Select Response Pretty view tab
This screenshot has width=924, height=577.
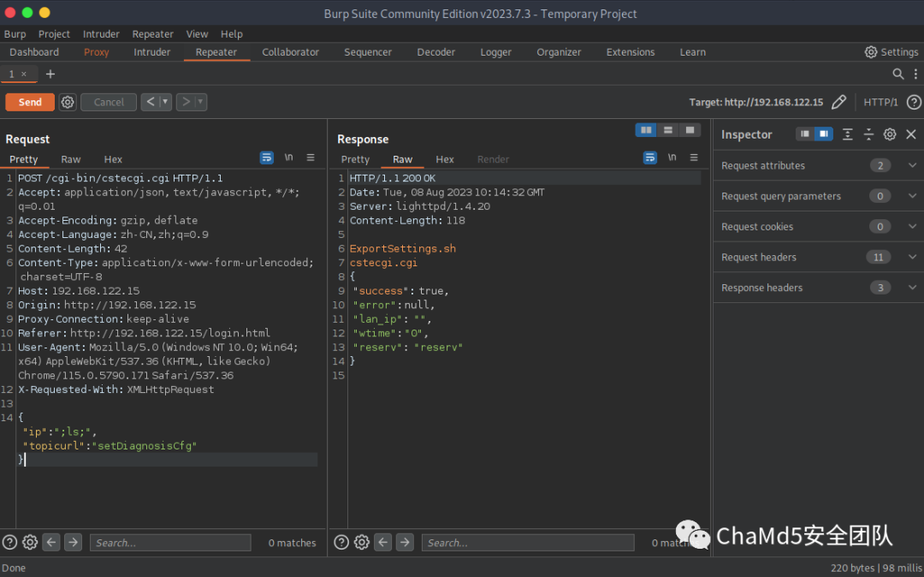tap(355, 159)
